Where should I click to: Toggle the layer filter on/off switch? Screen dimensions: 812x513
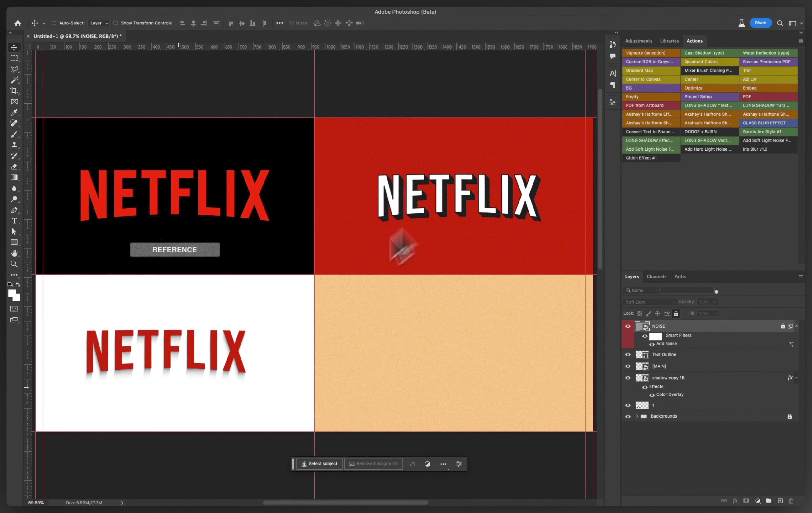tap(716, 290)
